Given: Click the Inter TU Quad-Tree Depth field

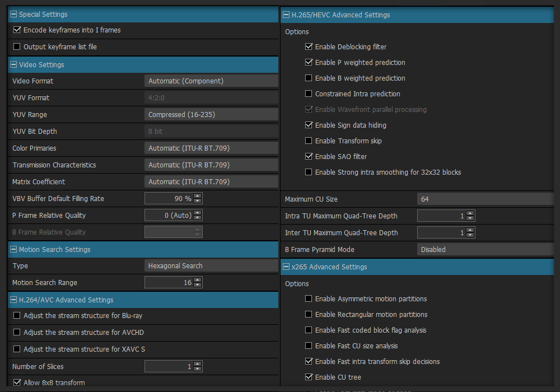Looking at the screenshot, I should [442, 233].
